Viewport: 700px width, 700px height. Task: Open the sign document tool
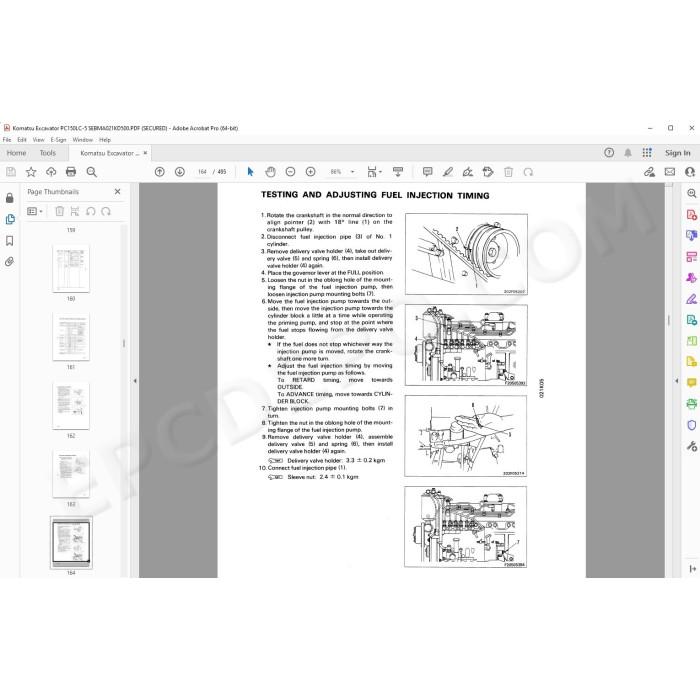(x=468, y=172)
